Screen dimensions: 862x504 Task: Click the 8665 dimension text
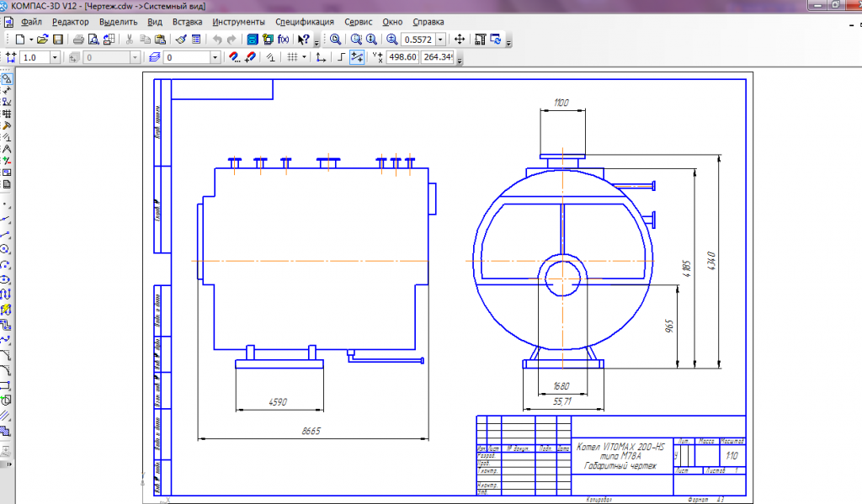click(x=311, y=431)
